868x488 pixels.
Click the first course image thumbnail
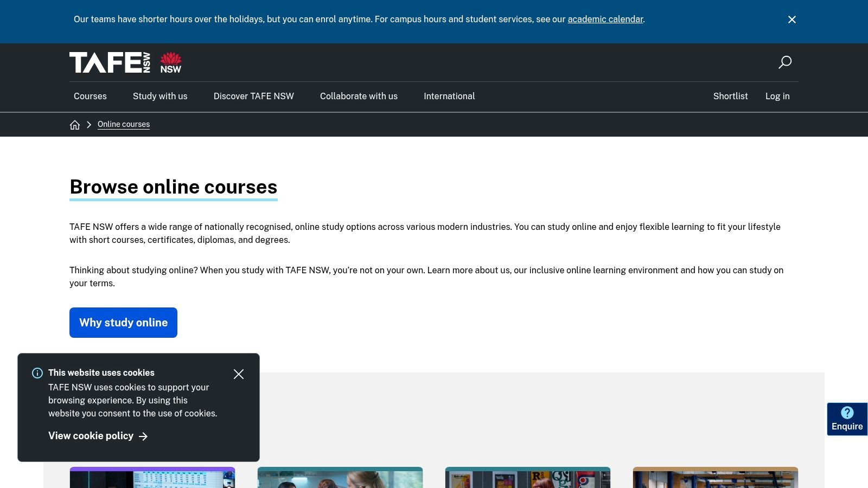click(x=152, y=478)
